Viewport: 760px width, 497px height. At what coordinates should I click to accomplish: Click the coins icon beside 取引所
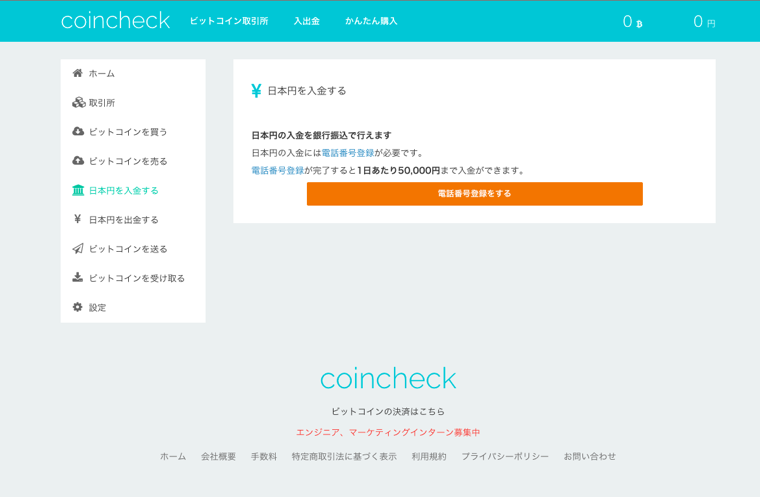pyautogui.click(x=79, y=102)
